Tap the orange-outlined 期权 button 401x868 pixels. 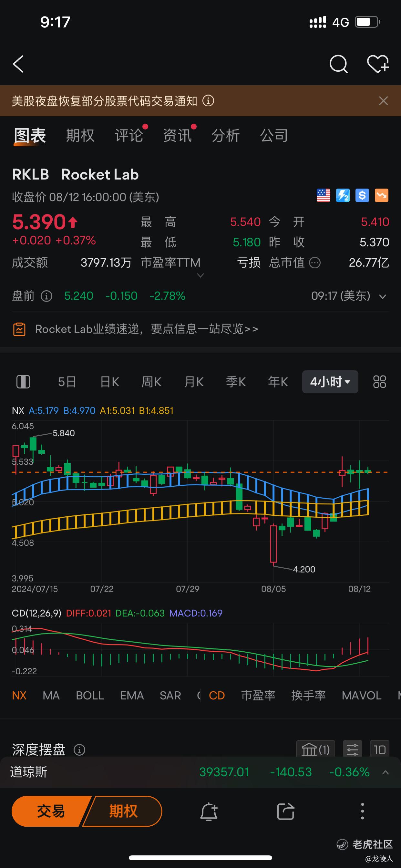tap(123, 811)
